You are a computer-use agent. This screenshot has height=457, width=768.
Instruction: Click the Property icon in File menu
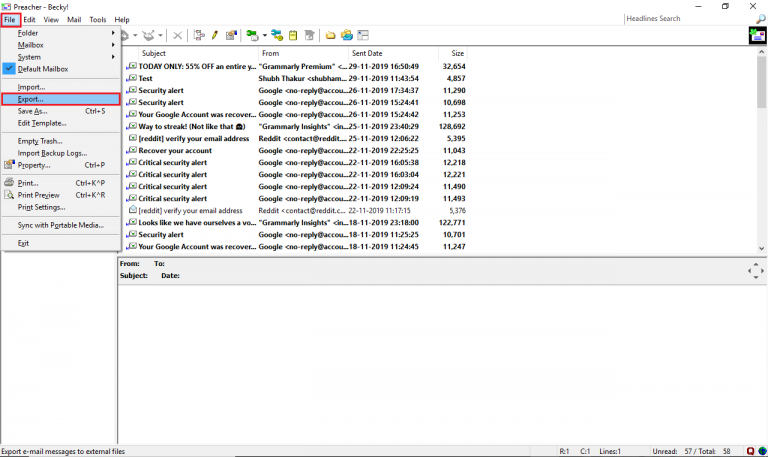9,165
